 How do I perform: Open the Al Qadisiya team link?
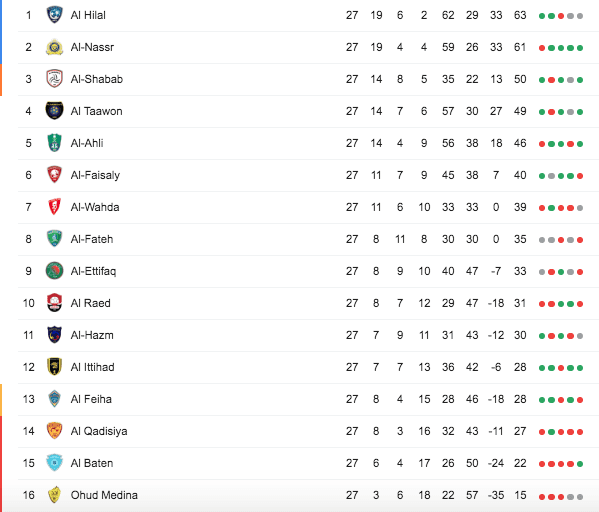tap(99, 431)
